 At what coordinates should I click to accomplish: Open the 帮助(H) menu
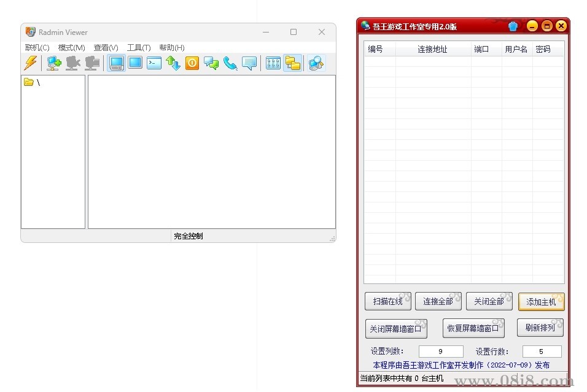coord(172,47)
